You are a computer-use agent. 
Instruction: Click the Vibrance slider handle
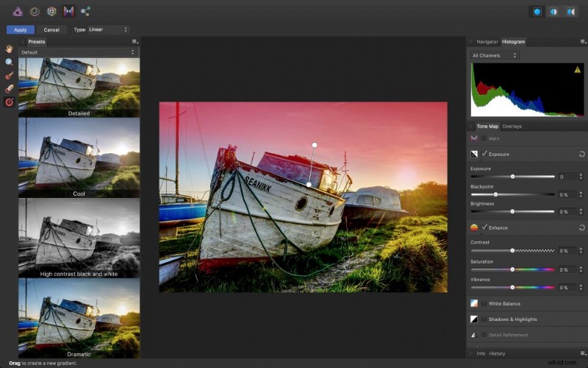[x=512, y=288]
